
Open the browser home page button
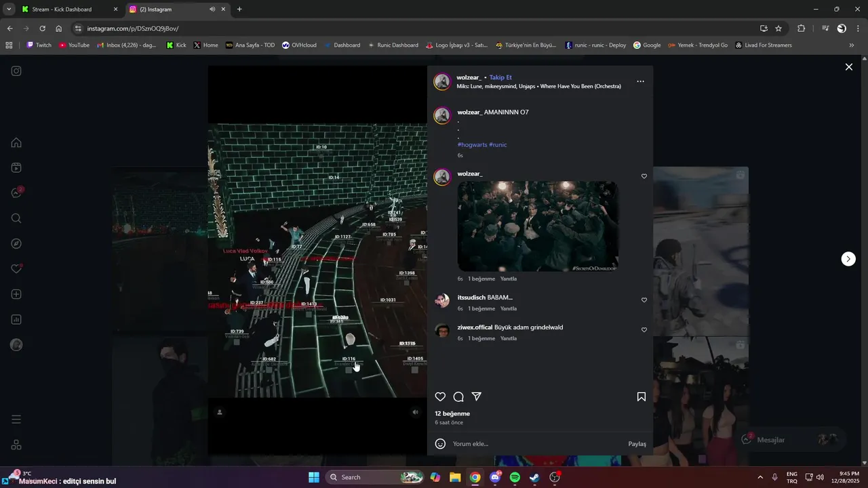click(x=58, y=28)
